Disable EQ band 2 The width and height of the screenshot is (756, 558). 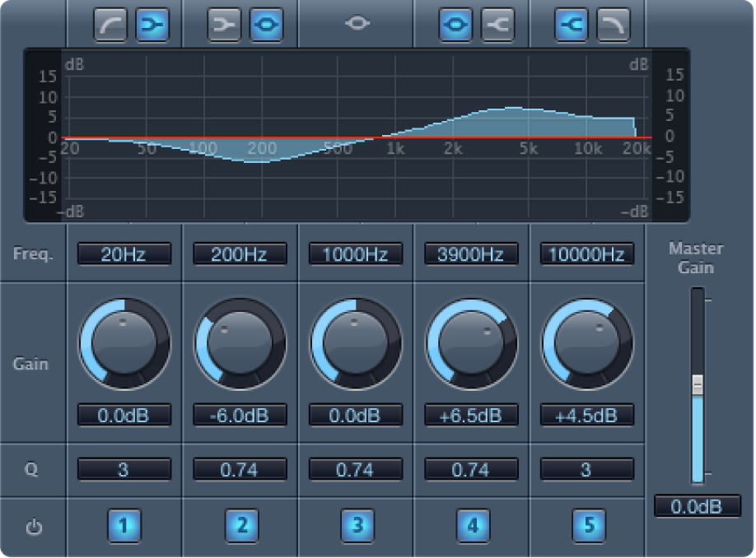coord(239,527)
